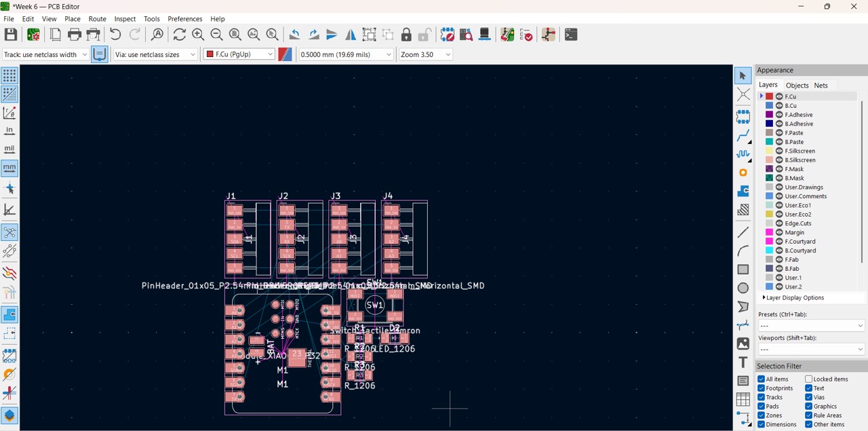This screenshot has height=431, width=868.
Task: Expand Layer Display Options
Action: (793, 298)
